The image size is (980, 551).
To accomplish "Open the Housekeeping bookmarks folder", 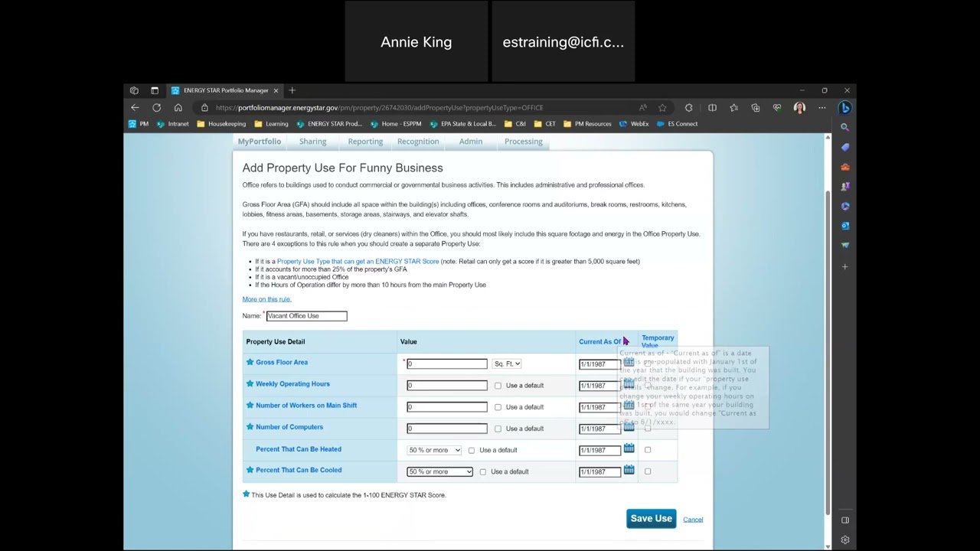I will (x=221, y=124).
